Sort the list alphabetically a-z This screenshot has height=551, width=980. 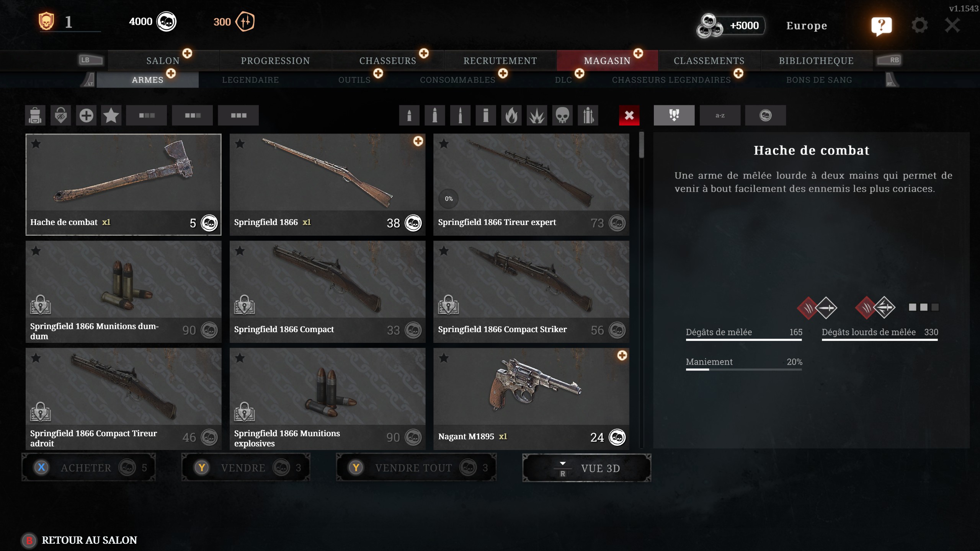(720, 115)
